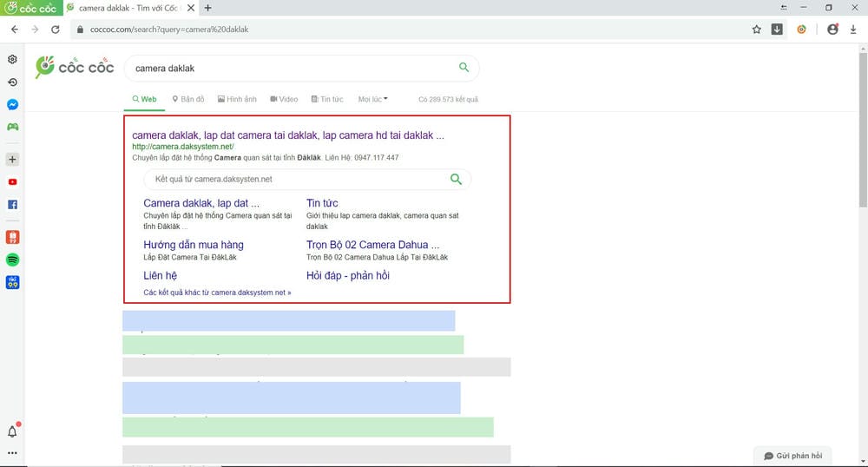Open the history icon in sidebar

click(x=12, y=82)
